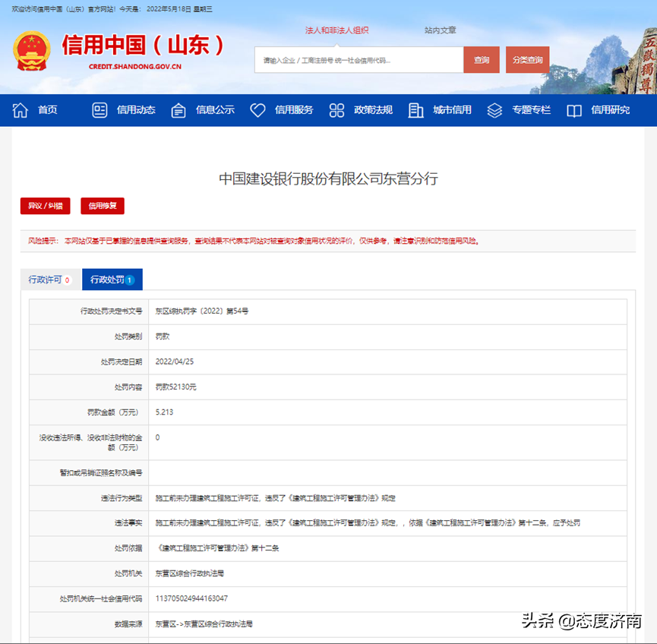This screenshot has width=657, height=644.
Task: Open 信息公示 via its document icon
Action: [x=179, y=109]
